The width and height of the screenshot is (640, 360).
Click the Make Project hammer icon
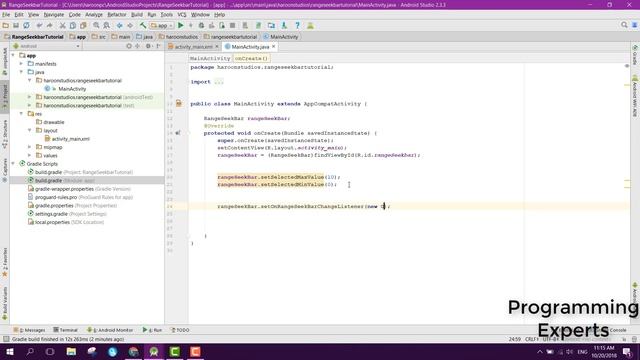(x=143, y=25)
